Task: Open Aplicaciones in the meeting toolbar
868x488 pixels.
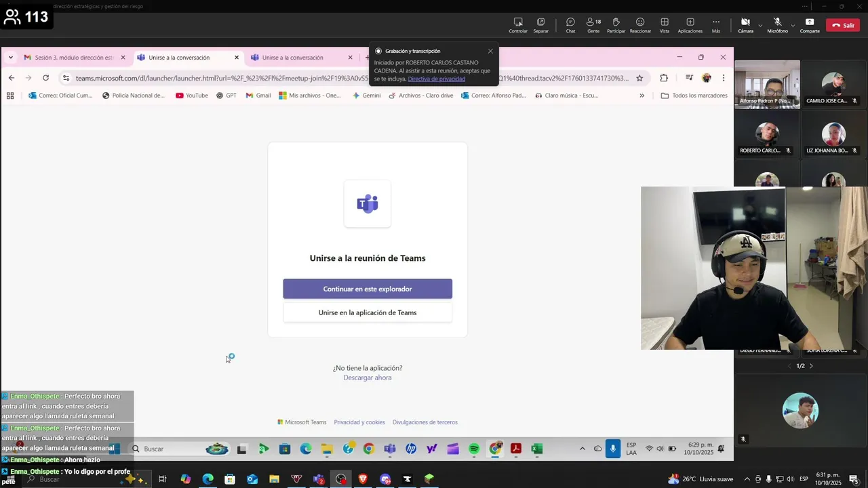Action: click(x=690, y=25)
